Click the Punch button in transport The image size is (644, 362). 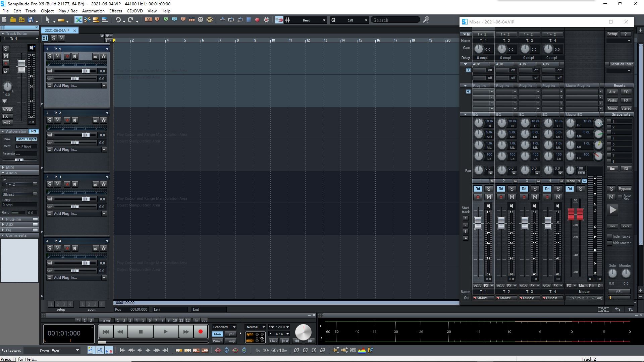[x=217, y=341]
